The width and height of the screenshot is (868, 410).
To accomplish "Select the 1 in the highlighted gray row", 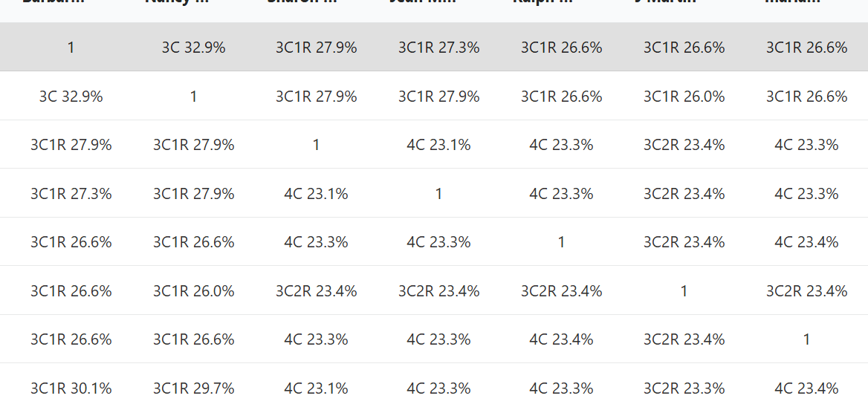I will coord(71,48).
